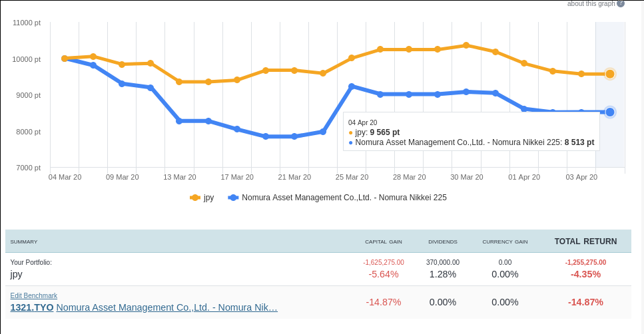This screenshot has height=334, width=644.
Task: Open the 1321.TYO ticker link
Action: click(x=32, y=307)
